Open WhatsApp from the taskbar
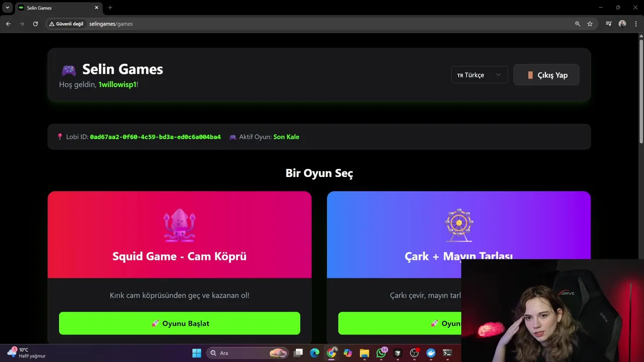Image resolution: width=644 pixels, height=362 pixels. [381, 353]
